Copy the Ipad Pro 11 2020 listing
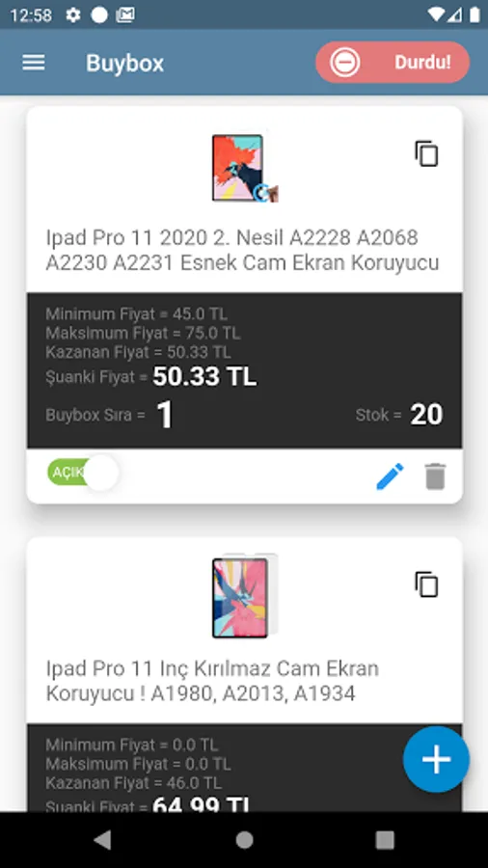 pyautogui.click(x=426, y=153)
